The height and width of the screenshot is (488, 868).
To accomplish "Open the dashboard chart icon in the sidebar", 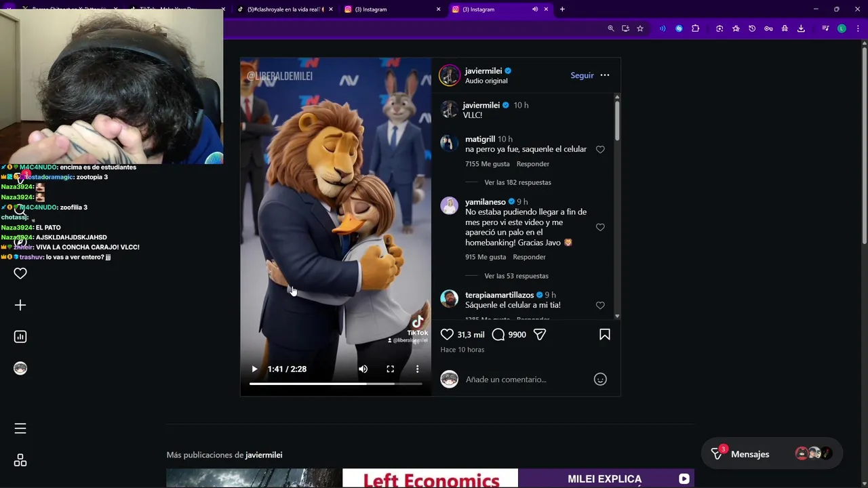I will (x=20, y=336).
